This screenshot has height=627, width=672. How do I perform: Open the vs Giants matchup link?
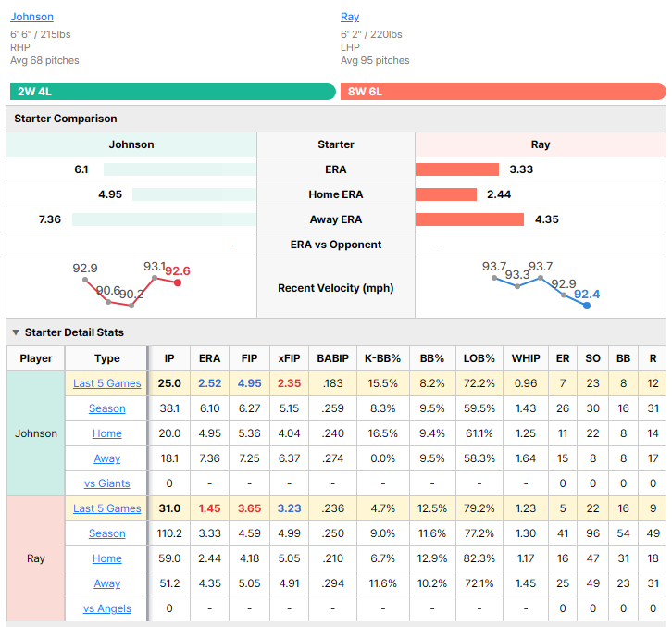107,483
